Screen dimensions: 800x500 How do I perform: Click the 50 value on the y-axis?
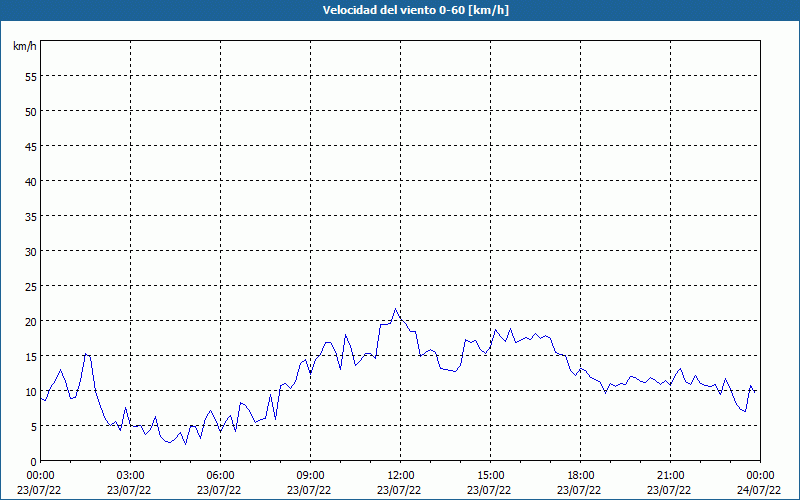(31, 111)
